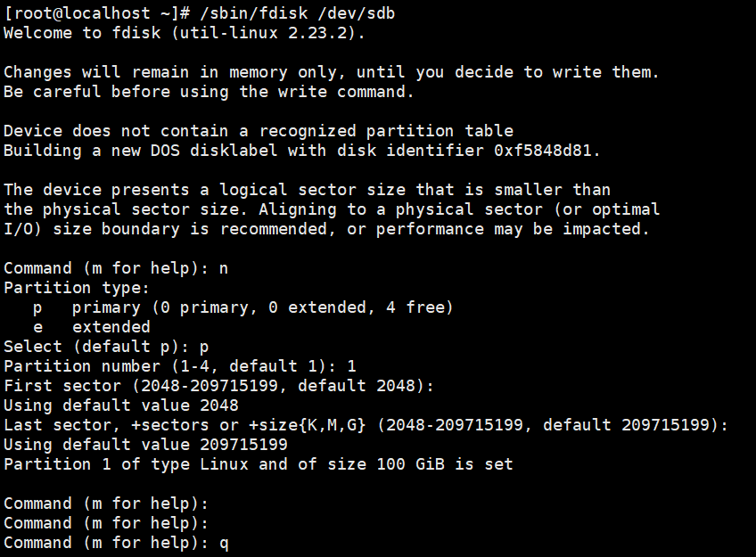Click the 'q' at the final Command prompt
This screenshot has height=557, width=756.
click(224, 544)
